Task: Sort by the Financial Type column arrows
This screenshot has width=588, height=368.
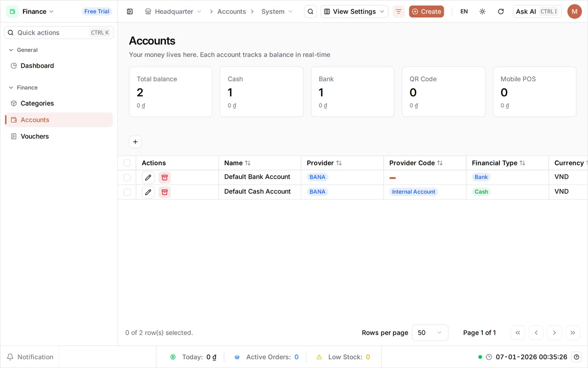Action: point(522,163)
